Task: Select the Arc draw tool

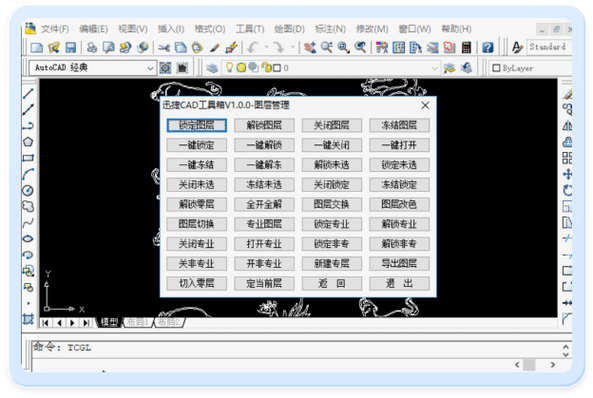Action: [x=28, y=174]
